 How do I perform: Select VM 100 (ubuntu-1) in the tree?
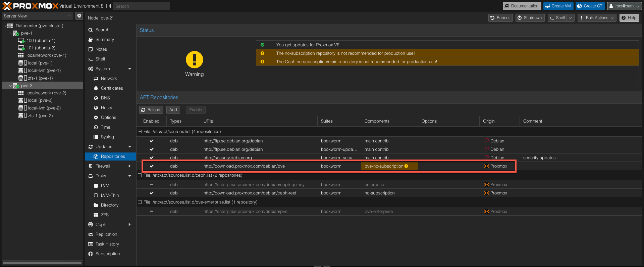click(x=41, y=40)
